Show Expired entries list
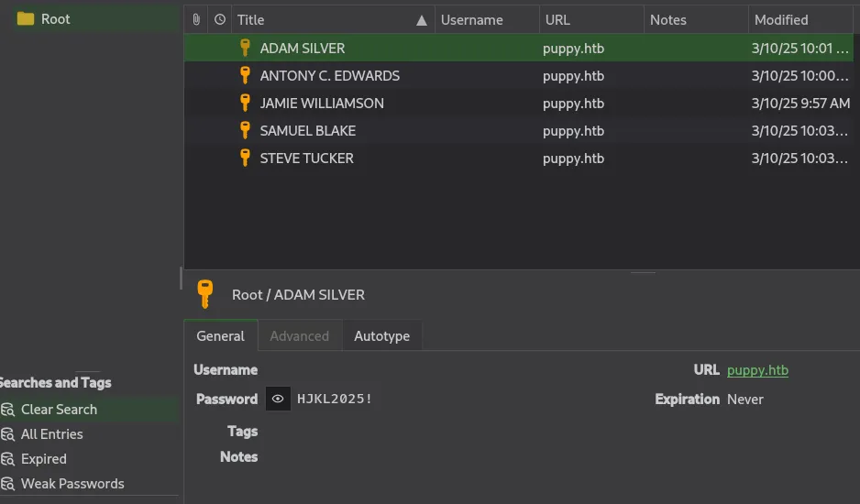 click(44, 459)
